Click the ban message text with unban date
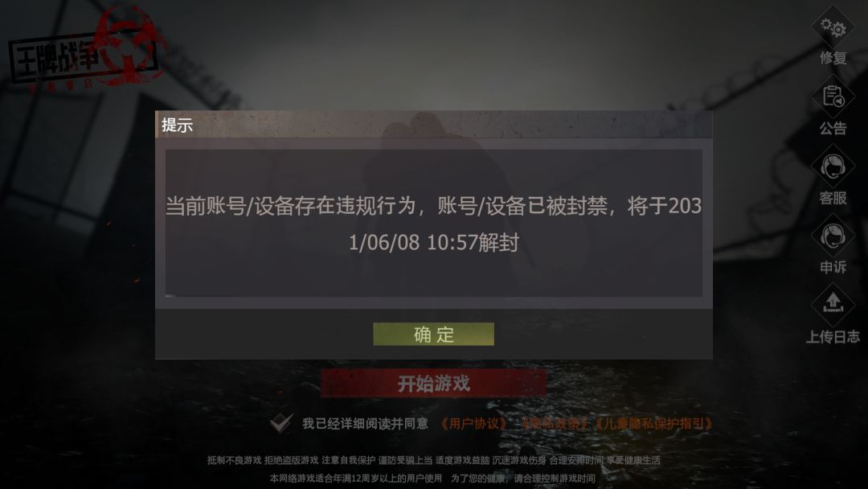The height and width of the screenshot is (489, 868). pos(433,224)
